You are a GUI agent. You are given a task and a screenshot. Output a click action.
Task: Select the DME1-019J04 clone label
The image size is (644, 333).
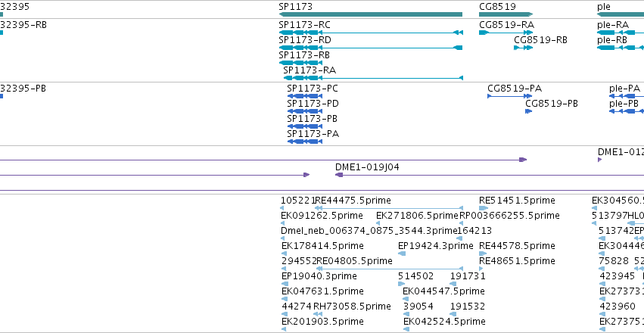tap(367, 167)
